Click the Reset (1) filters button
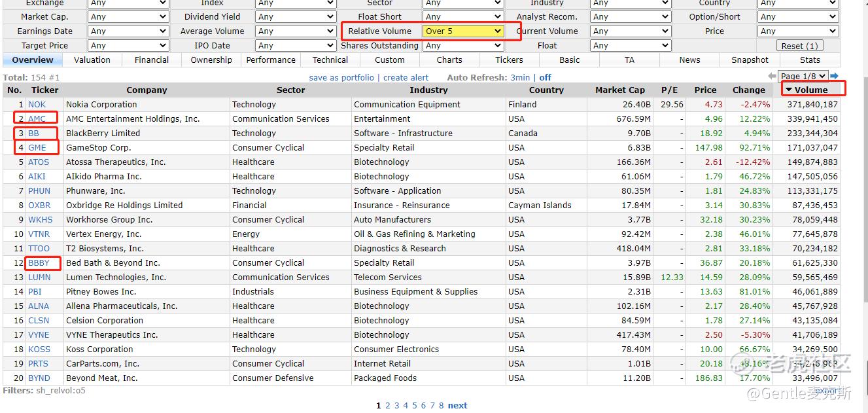This screenshot has width=868, height=413. pos(799,46)
